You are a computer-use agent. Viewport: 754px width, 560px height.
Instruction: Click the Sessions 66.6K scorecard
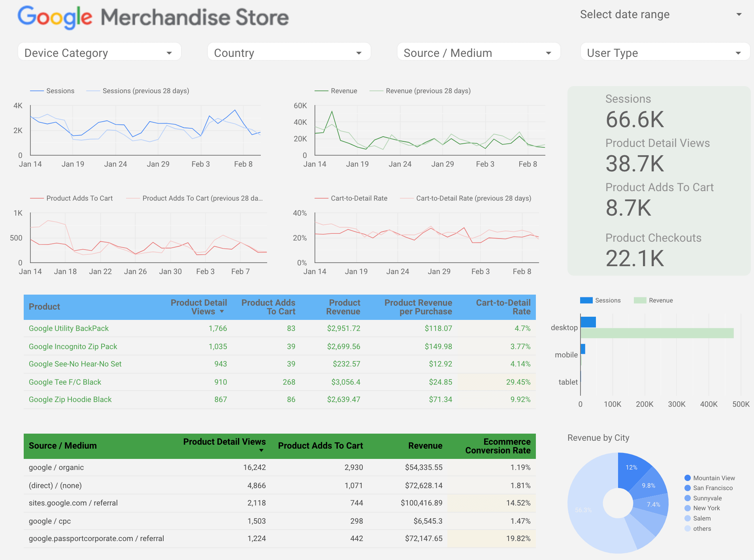point(635,112)
